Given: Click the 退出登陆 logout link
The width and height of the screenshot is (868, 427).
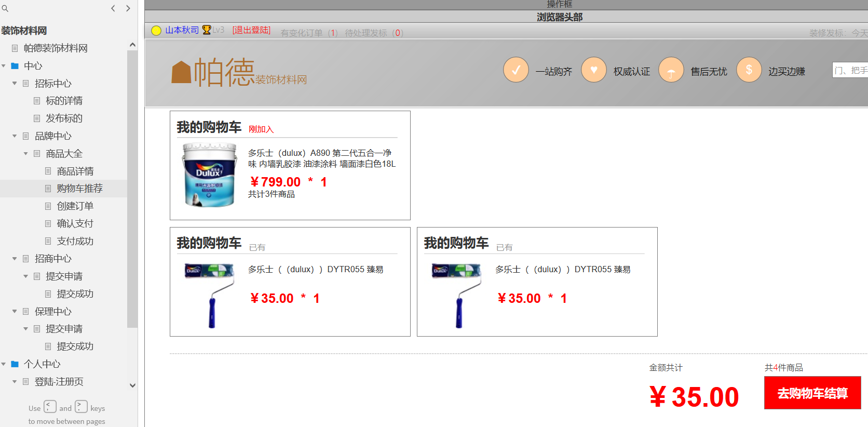Looking at the screenshot, I should (251, 30).
